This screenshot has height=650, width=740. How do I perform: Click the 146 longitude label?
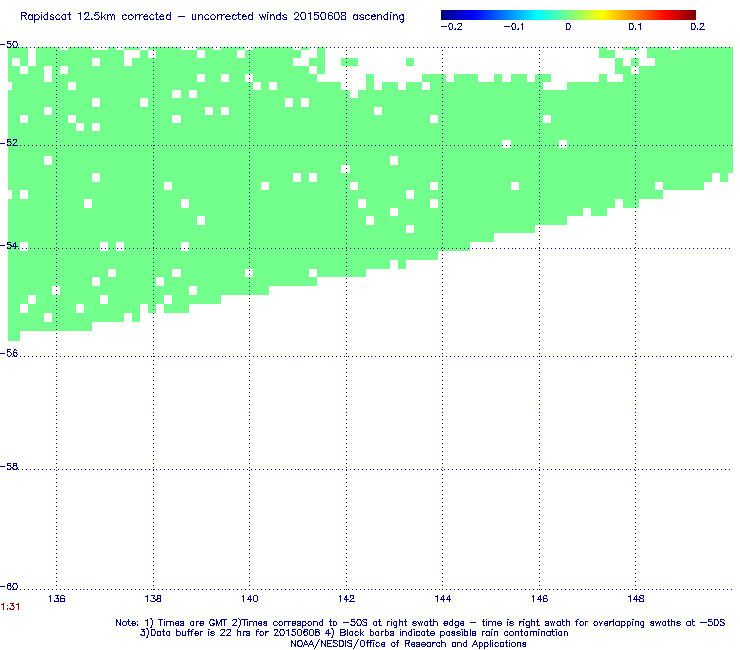[539, 599]
